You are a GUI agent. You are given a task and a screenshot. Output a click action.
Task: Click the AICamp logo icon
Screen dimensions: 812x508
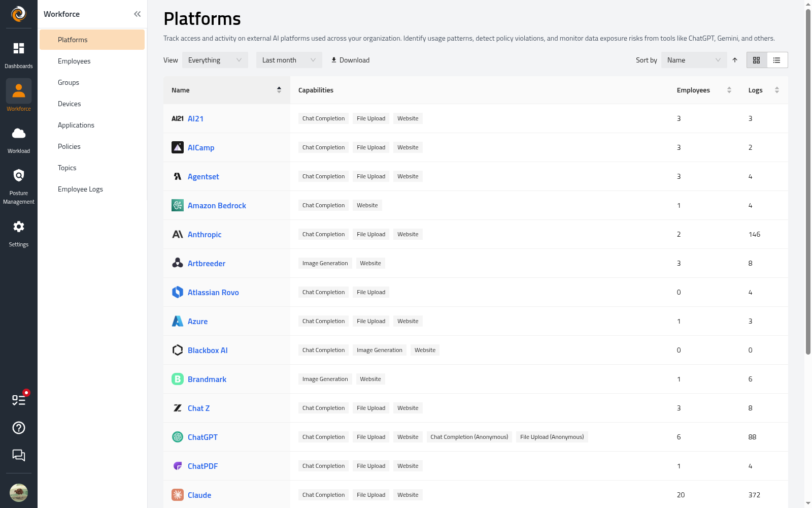(x=178, y=147)
